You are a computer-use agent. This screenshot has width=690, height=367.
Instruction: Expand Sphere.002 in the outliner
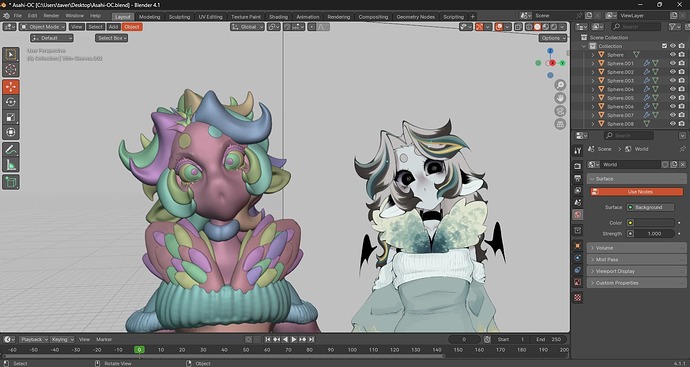click(x=593, y=72)
